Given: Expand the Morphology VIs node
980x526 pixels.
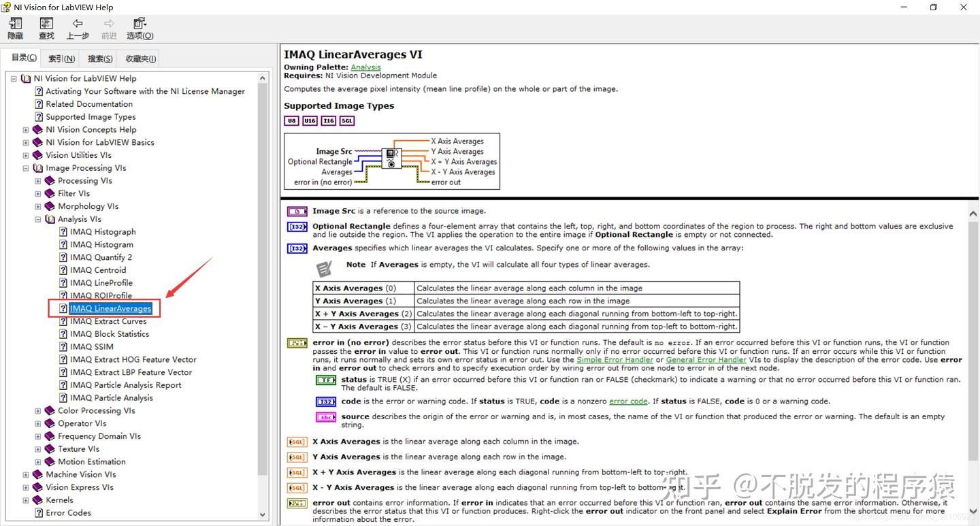Looking at the screenshot, I should click(x=38, y=206).
